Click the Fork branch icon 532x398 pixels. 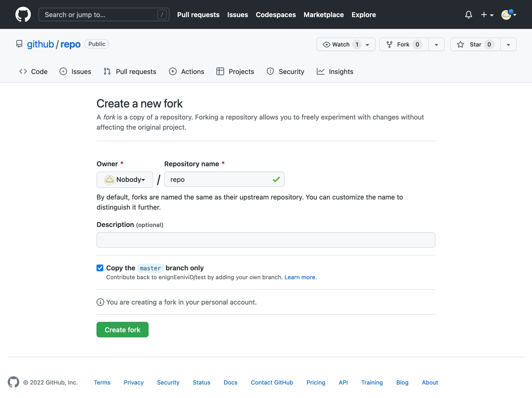click(x=389, y=45)
